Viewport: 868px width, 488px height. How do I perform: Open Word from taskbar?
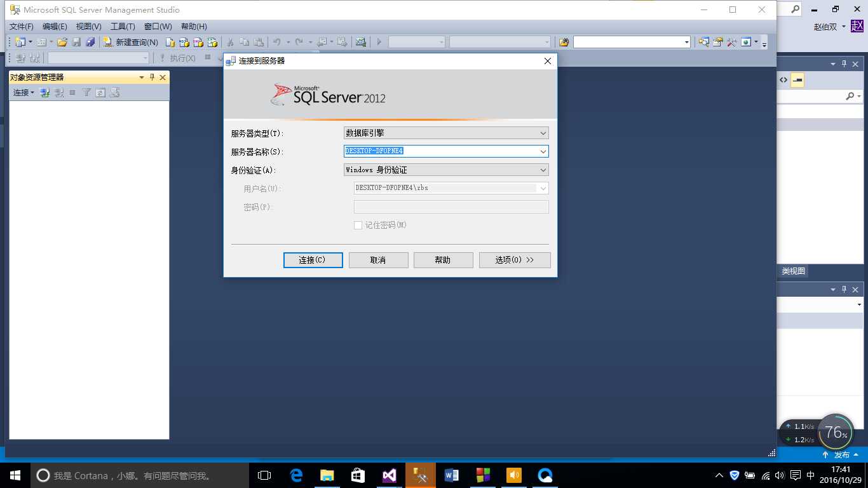[x=452, y=475]
